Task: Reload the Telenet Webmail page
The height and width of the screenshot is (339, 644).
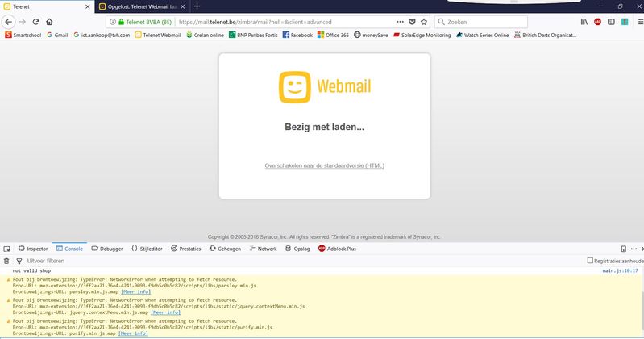Action: pyautogui.click(x=36, y=22)
